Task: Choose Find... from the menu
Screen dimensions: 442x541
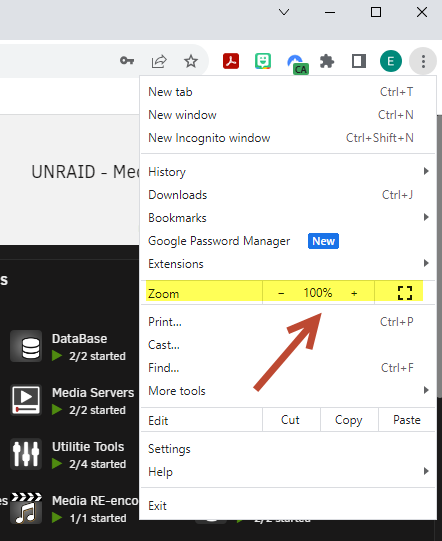Action: click(288, 368)
